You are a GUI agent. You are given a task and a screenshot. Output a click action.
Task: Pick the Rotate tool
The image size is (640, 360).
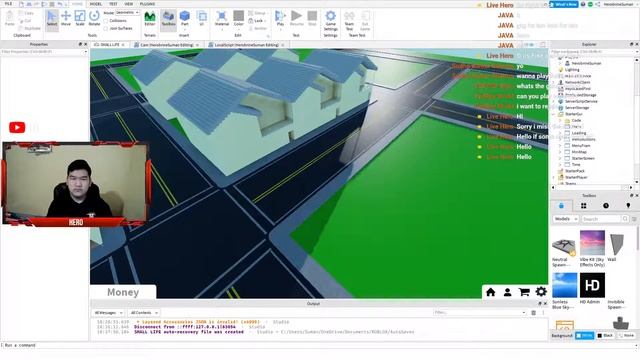94,19
